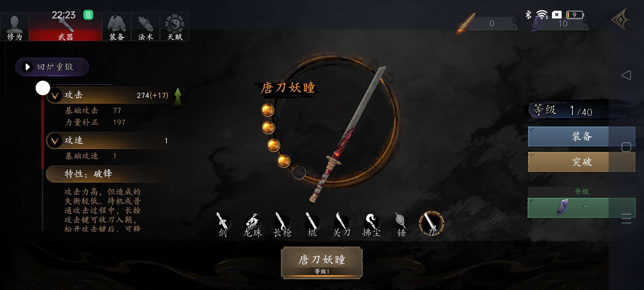This screenshot has width=644, height=290.
Task: Expand the 回炉重锻 reforge panel
Action: (x=52, y=67)
